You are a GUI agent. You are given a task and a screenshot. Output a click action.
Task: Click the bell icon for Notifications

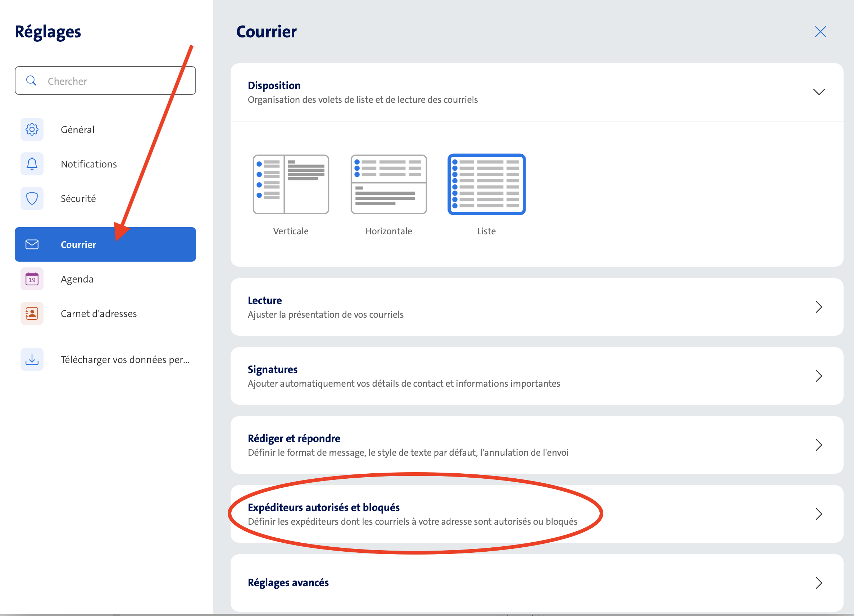(32, 164)
